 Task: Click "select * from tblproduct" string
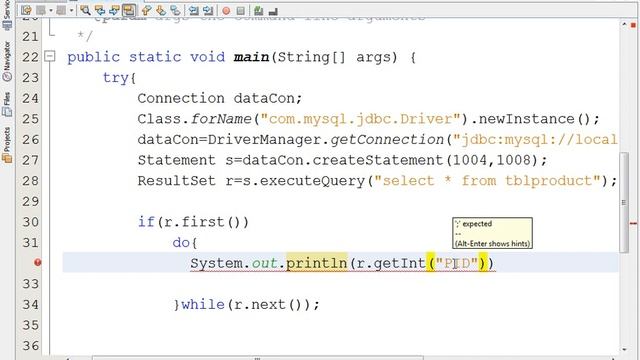(x=487, y=181)
